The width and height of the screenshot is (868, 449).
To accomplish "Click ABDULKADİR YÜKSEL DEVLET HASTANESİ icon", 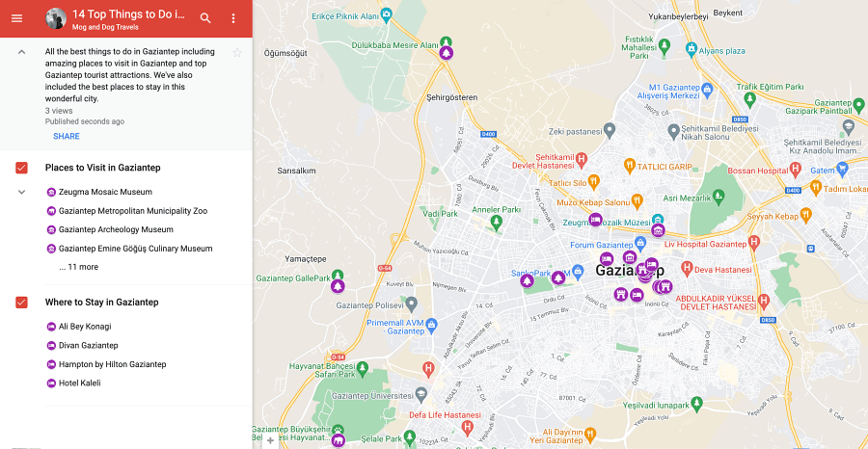I will [765, 301].
